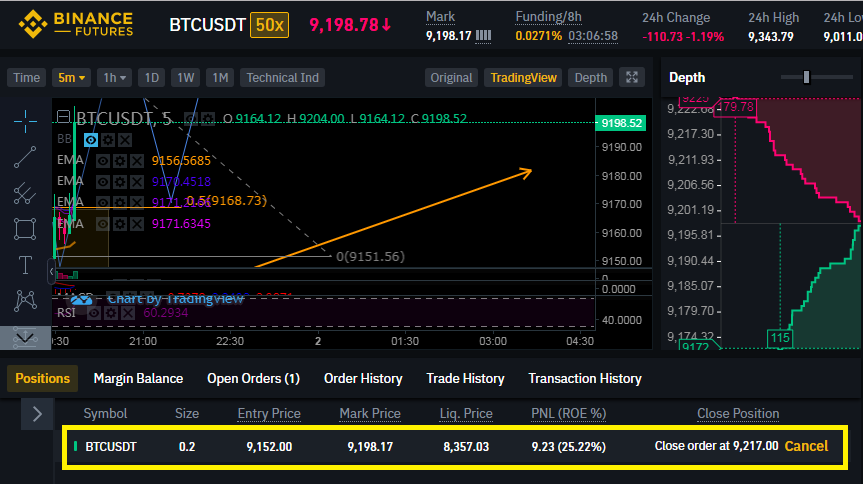Open settings for the RSI indicator
The height and width of the screenshot is (484, 863).
click(x=111, y=313)
